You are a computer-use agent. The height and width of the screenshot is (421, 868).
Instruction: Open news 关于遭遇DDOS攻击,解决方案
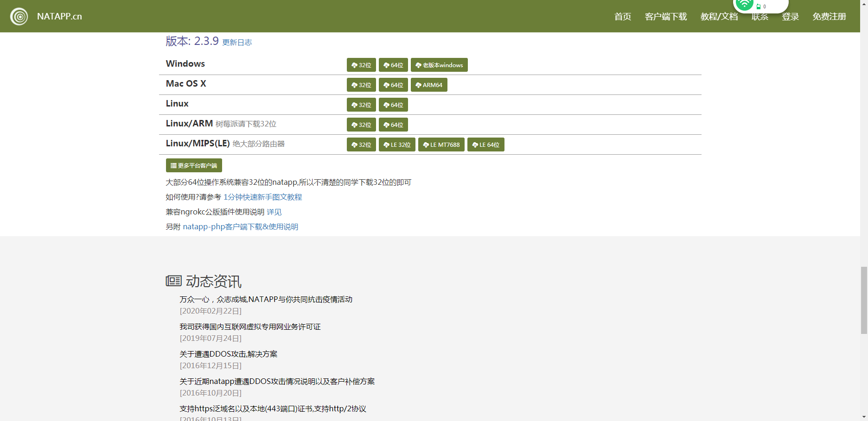[x=228, y=354]
